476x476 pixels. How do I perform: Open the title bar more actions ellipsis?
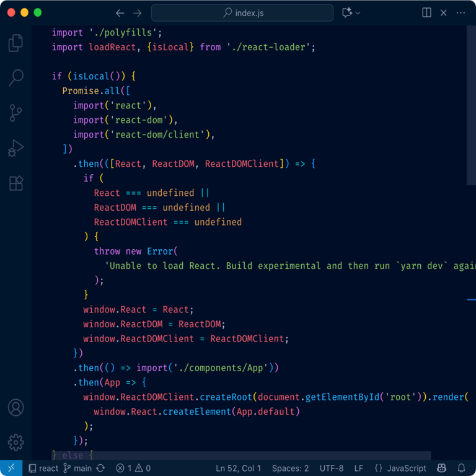tap(461, 12)
